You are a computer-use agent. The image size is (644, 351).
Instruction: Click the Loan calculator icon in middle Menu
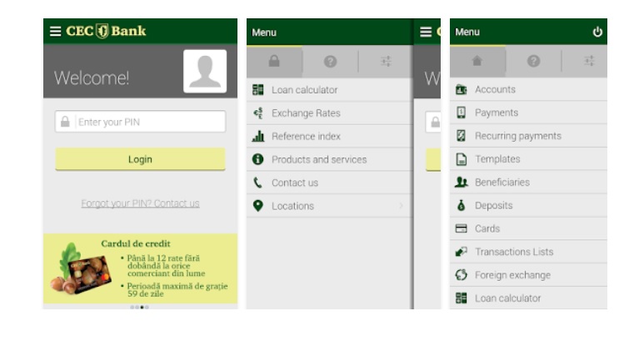tap(258, 89)
